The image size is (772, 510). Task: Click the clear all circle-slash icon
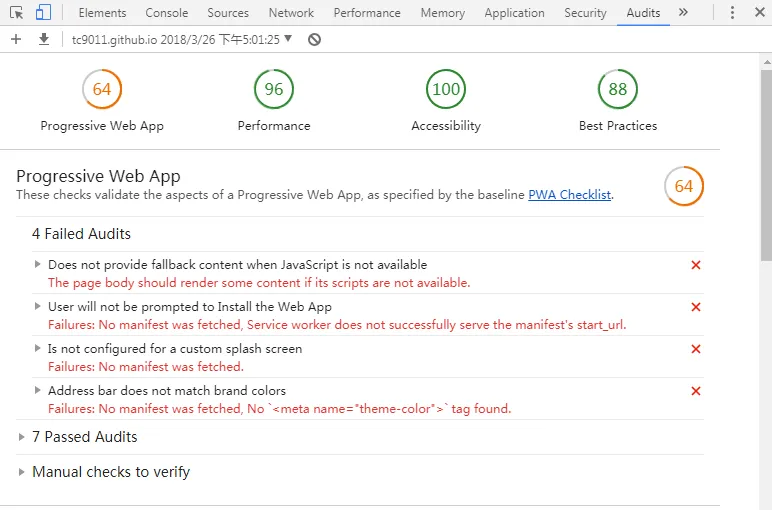coord(314,39)
